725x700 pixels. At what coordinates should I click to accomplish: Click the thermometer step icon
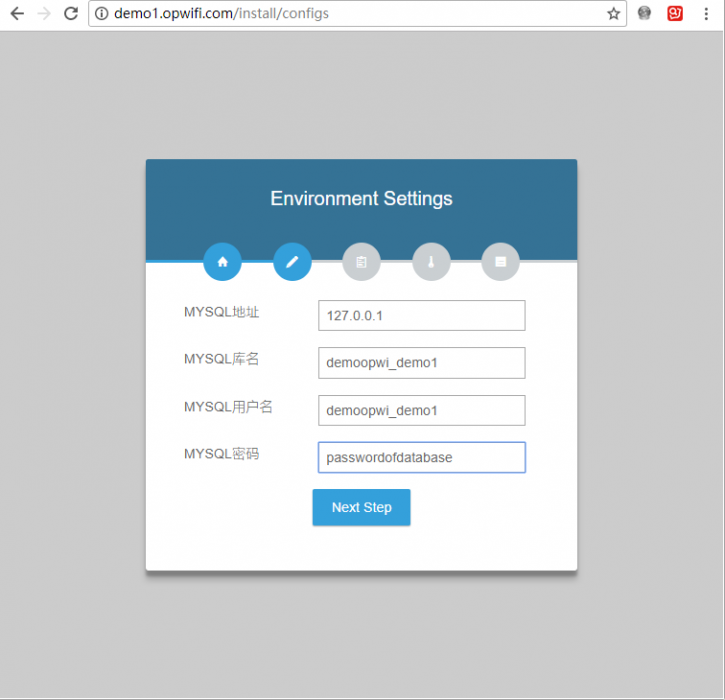pos(431,262)
